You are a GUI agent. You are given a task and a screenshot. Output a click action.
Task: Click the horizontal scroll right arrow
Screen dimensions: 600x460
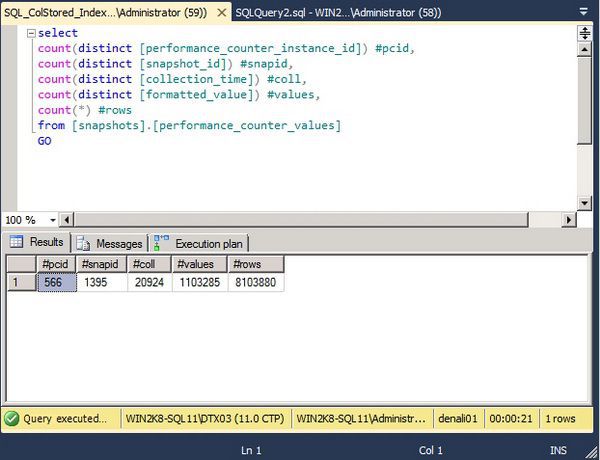569,220
